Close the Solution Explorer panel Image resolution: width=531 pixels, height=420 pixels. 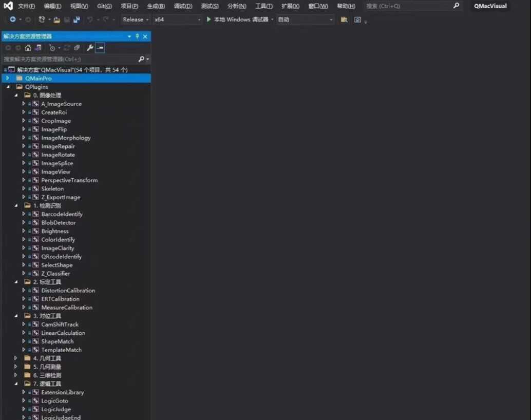[145, 36]
